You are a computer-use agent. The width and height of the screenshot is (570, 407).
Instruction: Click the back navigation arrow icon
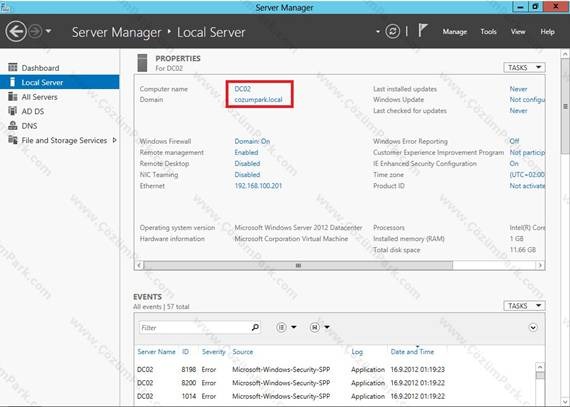(16, 32)
